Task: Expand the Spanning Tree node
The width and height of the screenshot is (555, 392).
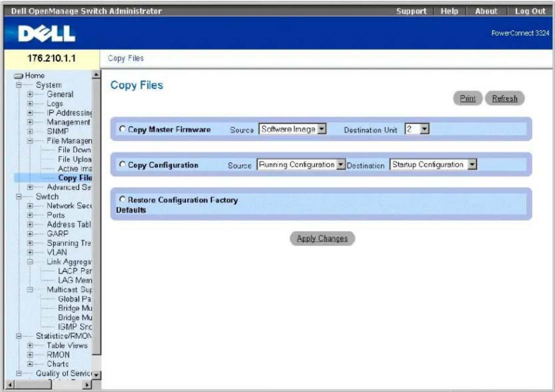Action: pos(30,243)
